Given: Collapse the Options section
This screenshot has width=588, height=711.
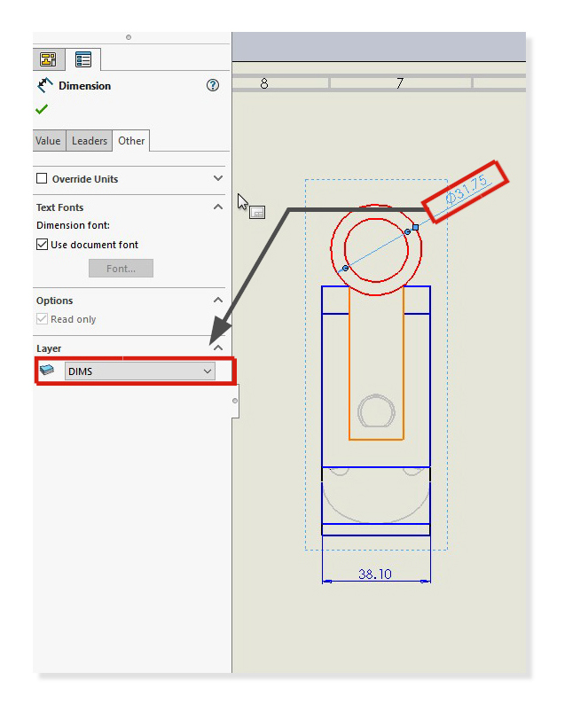Looking at the screenshot, I should (218, 301).
